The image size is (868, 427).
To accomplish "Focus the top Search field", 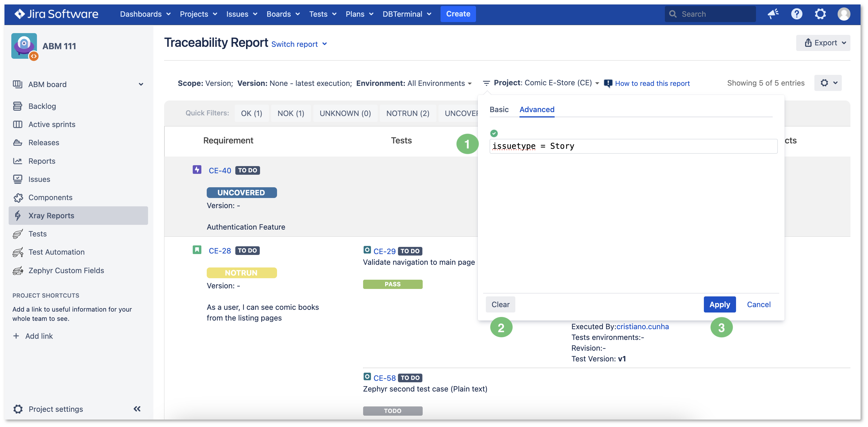I will [x=710, y=14].
